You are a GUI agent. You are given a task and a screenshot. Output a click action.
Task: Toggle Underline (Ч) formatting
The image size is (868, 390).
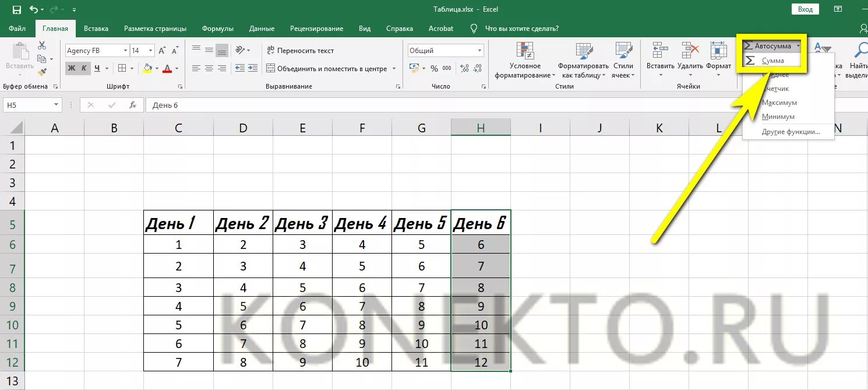[97, 68]
